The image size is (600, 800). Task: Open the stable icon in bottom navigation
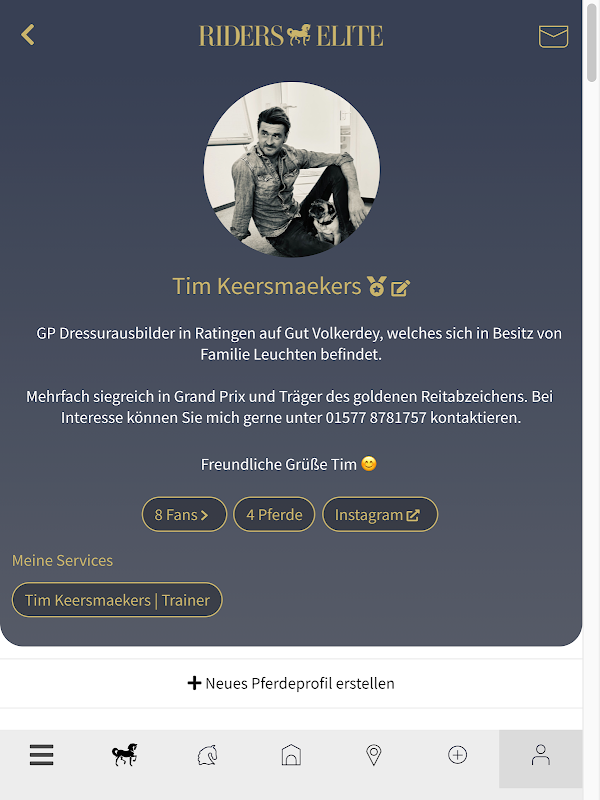291,755
